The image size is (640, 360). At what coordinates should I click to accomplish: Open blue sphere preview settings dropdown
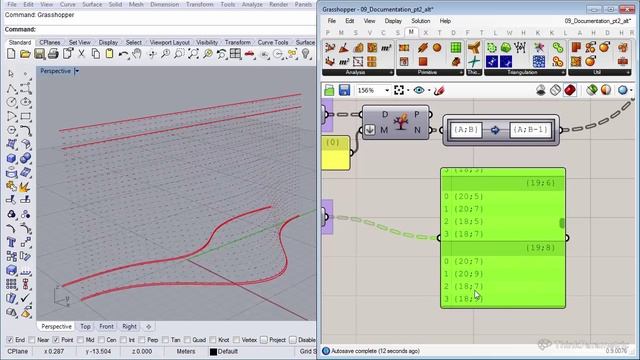click(631, 91)
